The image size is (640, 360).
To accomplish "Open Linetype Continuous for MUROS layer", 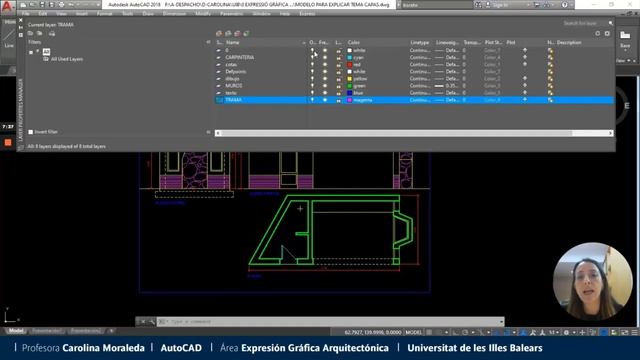I will point(420,86).
